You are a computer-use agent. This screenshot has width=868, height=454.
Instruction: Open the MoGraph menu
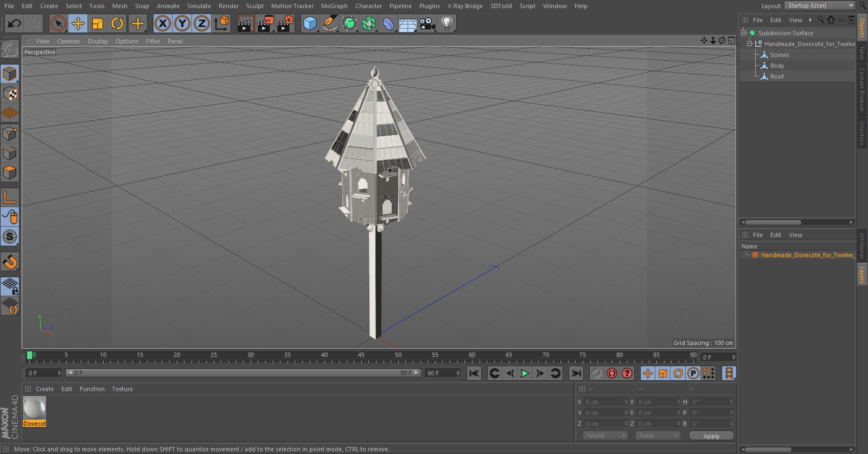334,6
